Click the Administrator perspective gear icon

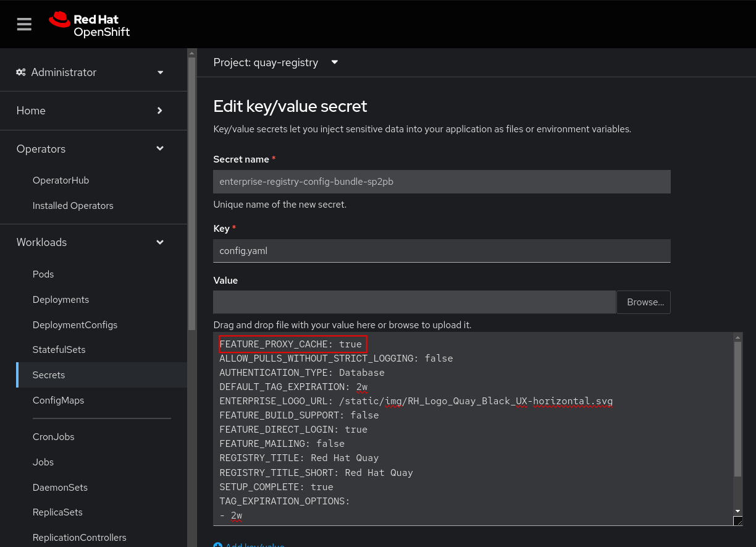tap(21, 72)
